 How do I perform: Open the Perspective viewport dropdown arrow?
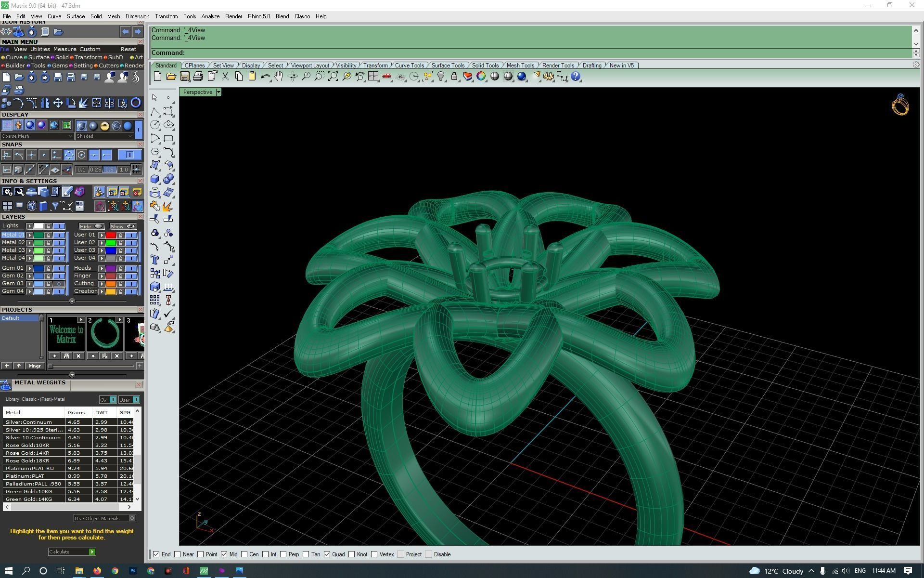coord(218,92)
